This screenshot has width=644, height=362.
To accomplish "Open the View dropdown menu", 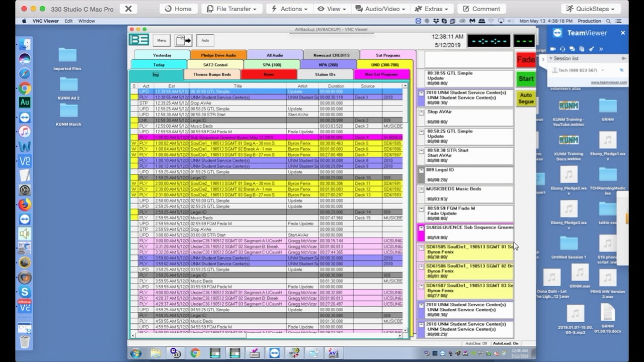I will tap(332, 9).
